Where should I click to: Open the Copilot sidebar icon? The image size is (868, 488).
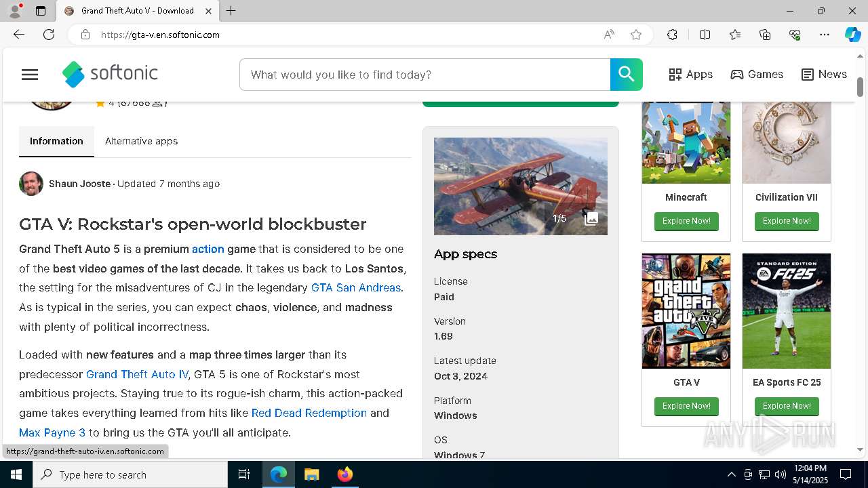[x=852, y=35]
